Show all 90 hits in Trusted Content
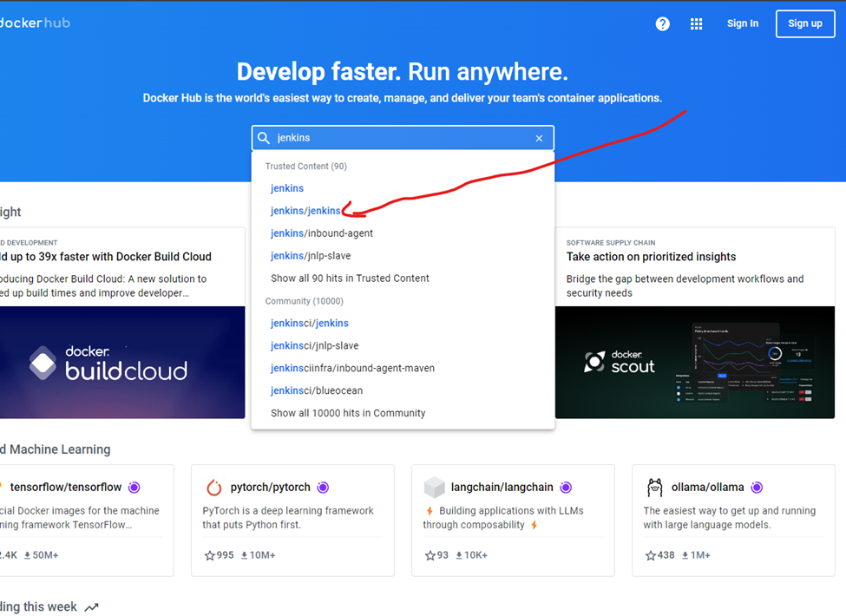This screenshot has height=616, width=846. (350, 279)
